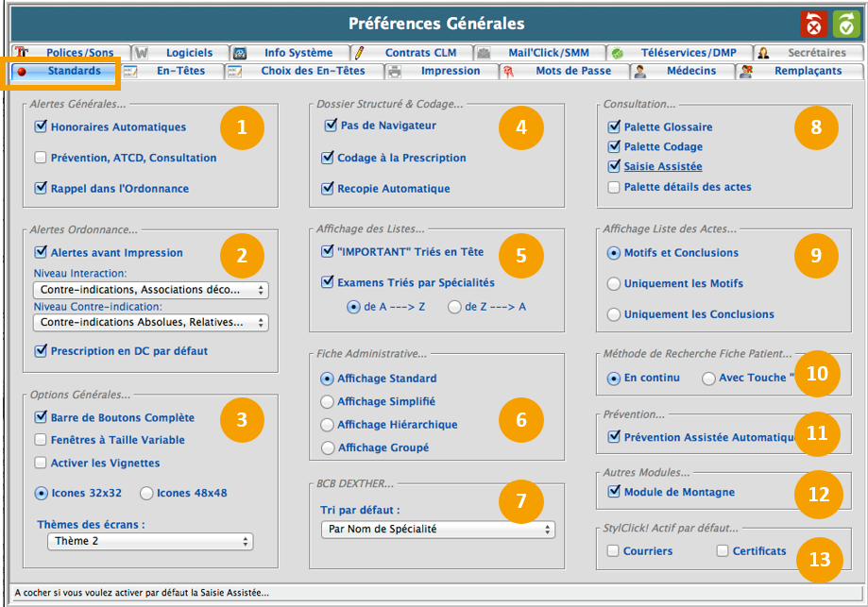Screen dimensions: 868x607
Task: Expand the Thèmes des écrans dropdown
Action: click(150, 542)
